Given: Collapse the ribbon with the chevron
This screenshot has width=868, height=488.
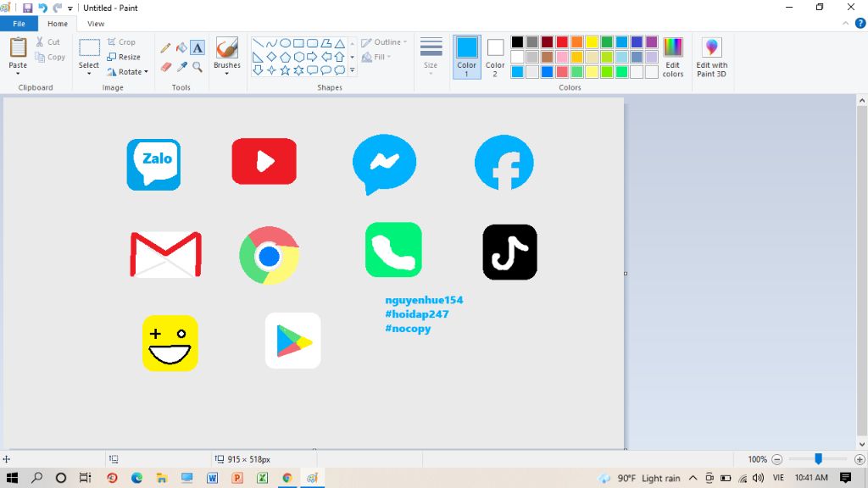Looking at the screenshot, I should (x=845, y=23).
